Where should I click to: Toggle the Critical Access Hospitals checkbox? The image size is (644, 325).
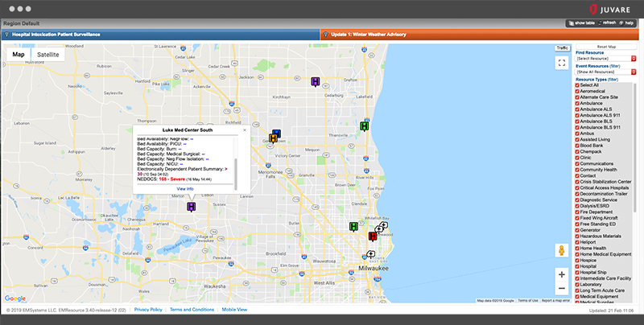pos(577,187)
